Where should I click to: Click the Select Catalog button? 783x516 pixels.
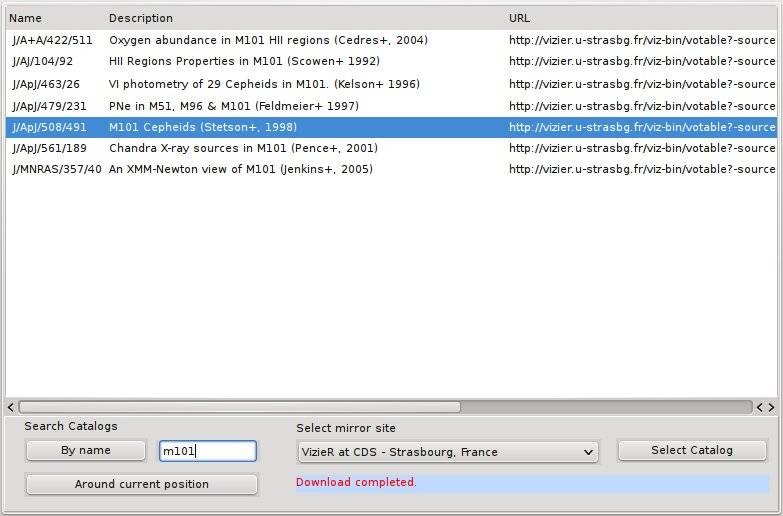(692, 451)
